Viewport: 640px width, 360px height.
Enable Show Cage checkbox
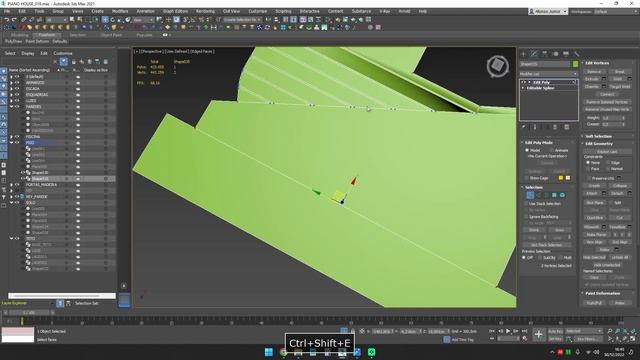[527, 178]
